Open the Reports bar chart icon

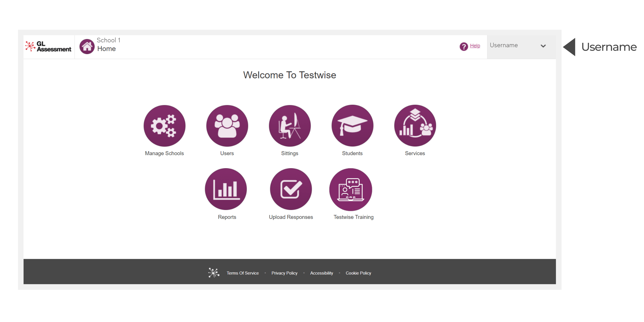coord(226,189)
